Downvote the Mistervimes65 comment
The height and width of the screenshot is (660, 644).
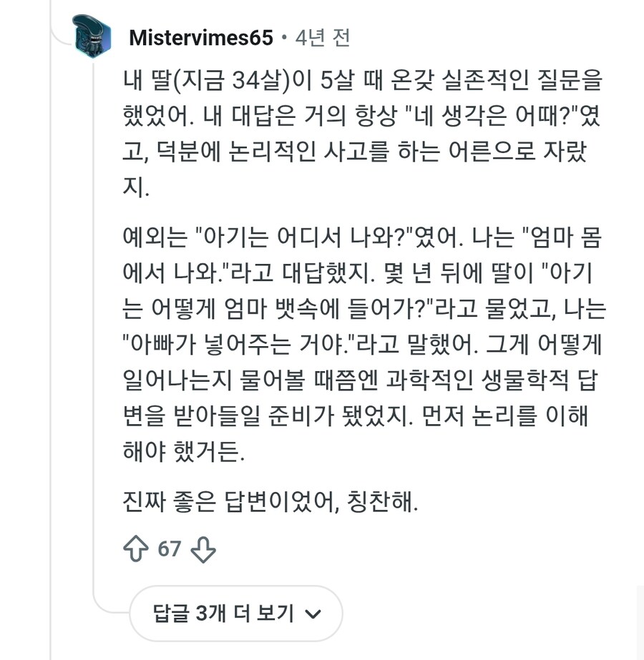click(203, 548)
